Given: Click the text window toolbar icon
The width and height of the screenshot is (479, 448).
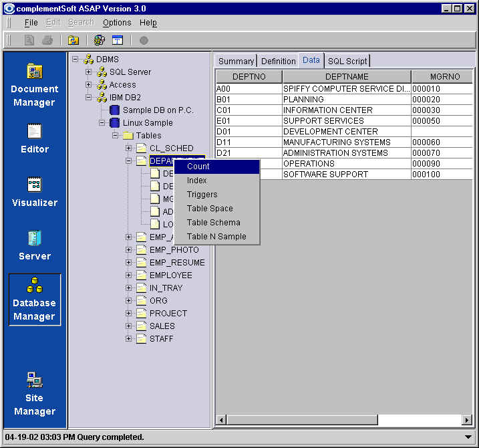Looking at the screenshot, I should pyautogui.click(x=118, y=40).
